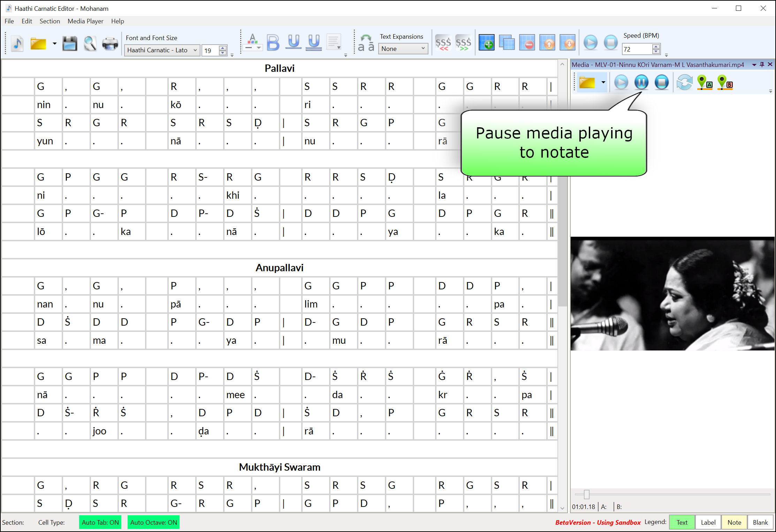Pin the Media panel
The height and width of the screenshot is (532, 776).
[x=762, y=64]
